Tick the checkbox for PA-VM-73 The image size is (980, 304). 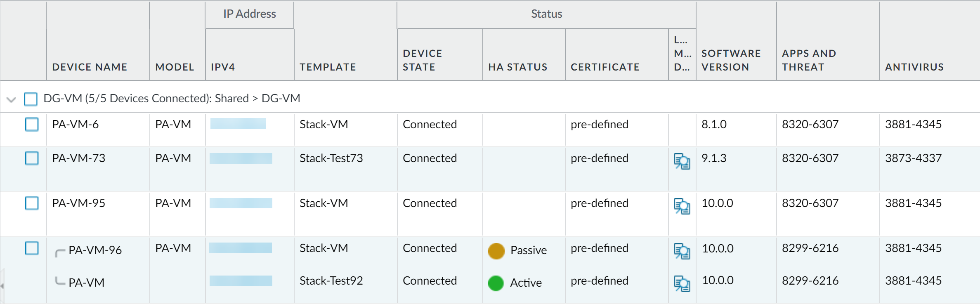pos(32,158)
